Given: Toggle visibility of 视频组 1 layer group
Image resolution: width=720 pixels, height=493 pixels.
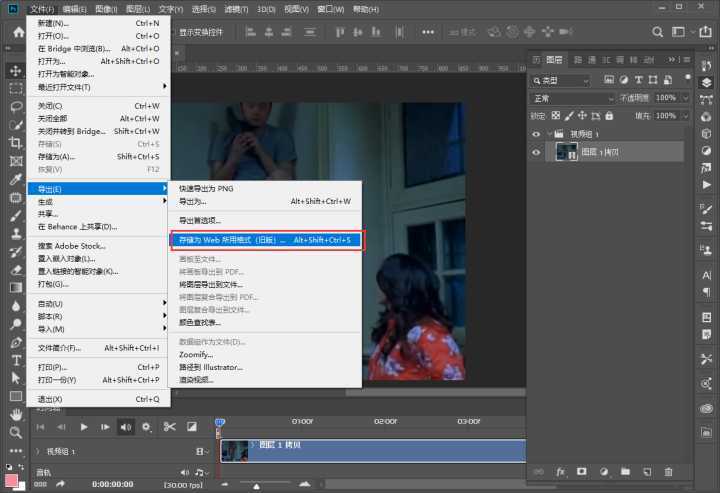Looking at the screenshot, I should [536, 134].
